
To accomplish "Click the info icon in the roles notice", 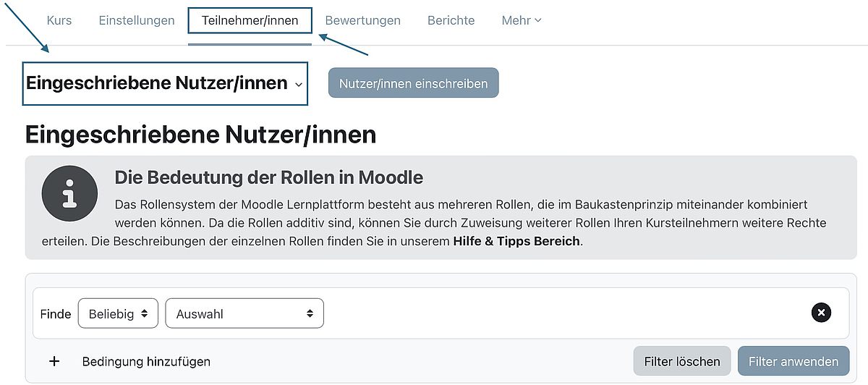I will coord(69,193).
